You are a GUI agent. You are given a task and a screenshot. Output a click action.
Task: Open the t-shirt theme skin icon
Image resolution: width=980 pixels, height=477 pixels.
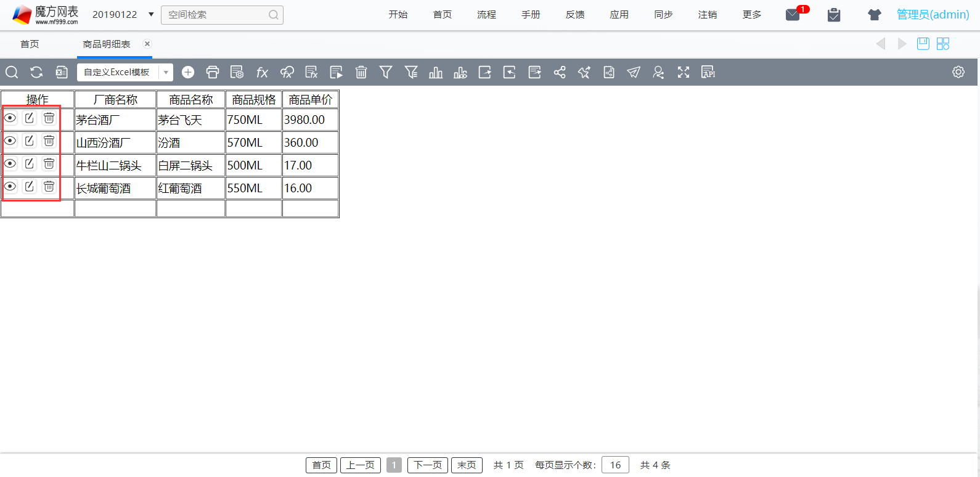coord(874,15)
